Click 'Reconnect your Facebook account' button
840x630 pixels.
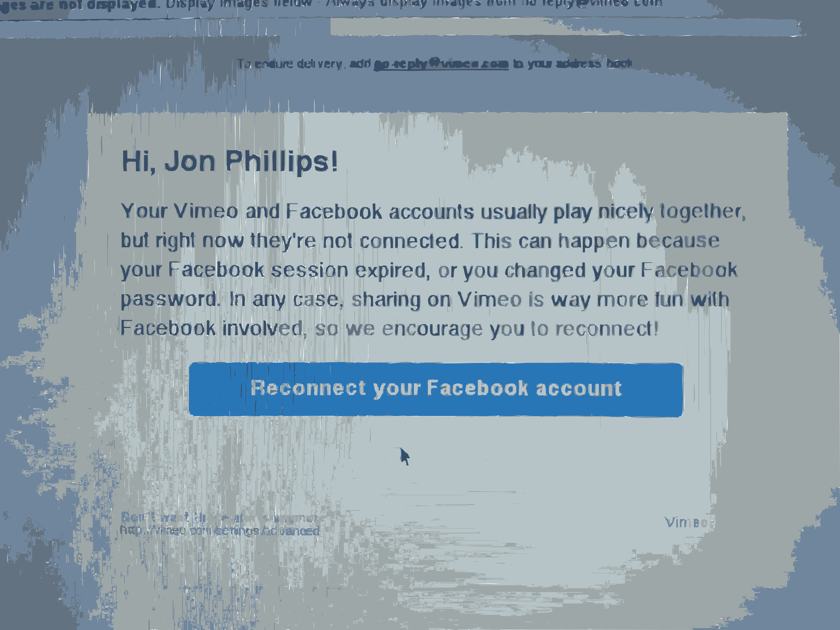click(x=436, y=389)
